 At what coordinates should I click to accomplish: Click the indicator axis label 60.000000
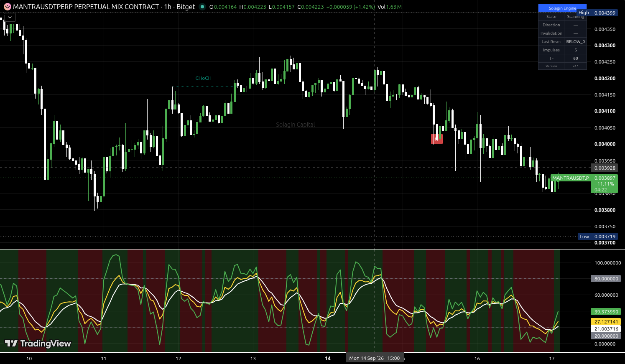[x=606, y=295]
